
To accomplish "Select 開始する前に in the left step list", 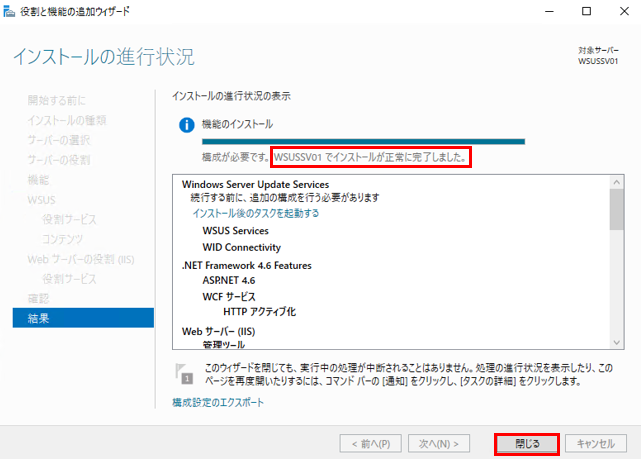I will coord(57,100).
